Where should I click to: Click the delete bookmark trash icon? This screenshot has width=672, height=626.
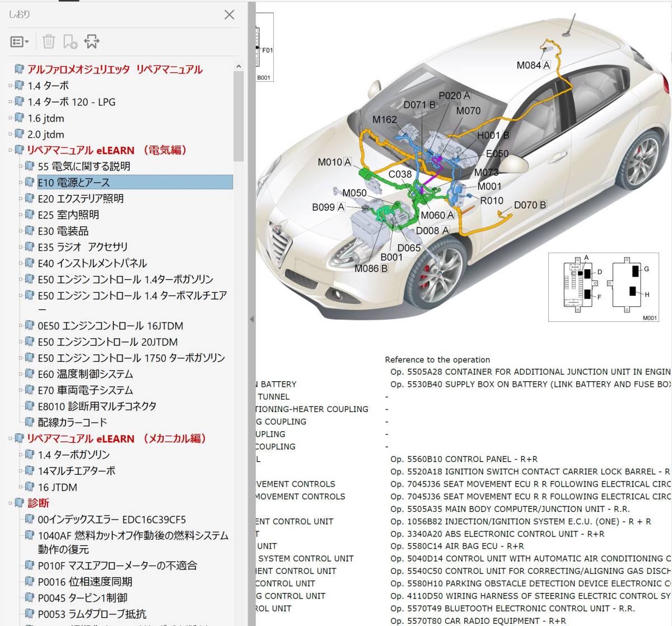coord(49,42)
